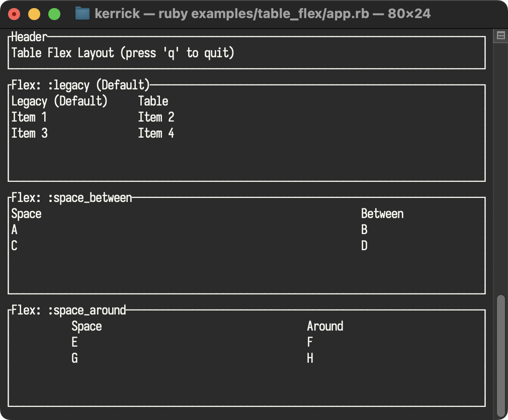Select cell 'H' in the space_around table
This screenshot has height=420, width=508.
(310, 358)
